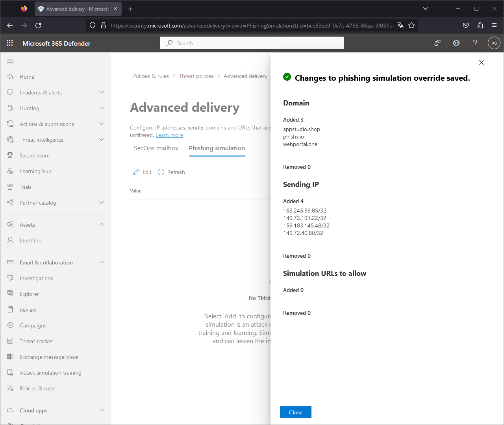Switch to the SecOps mailbox tab
The width and height of the screenshot is (504, 425).
click(156, 148)
